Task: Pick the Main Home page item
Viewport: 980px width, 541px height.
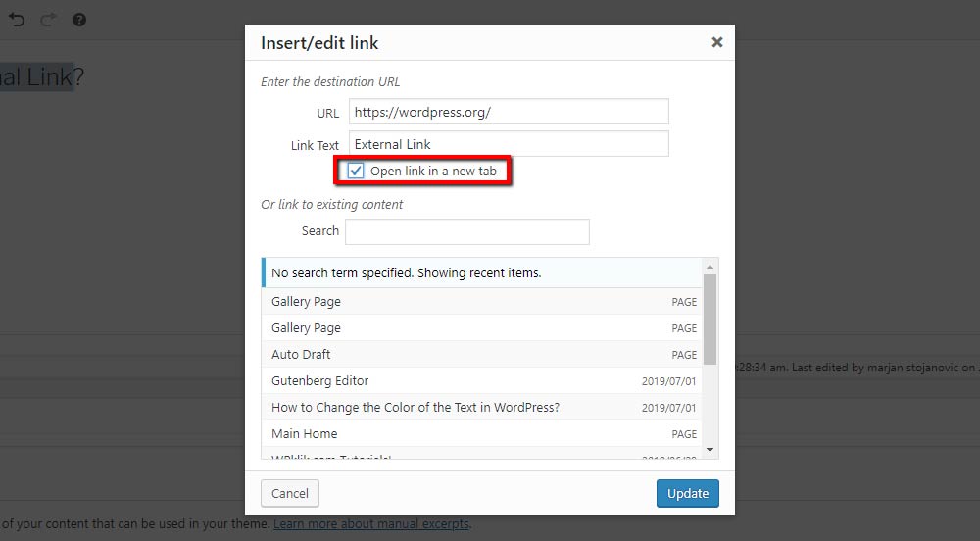Action: 482,433
